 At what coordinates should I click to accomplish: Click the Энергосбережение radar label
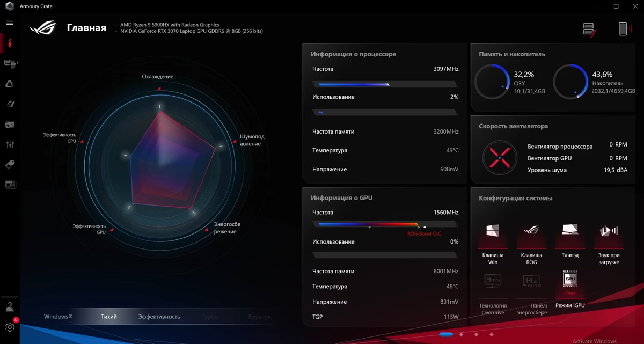coord(228,228)
